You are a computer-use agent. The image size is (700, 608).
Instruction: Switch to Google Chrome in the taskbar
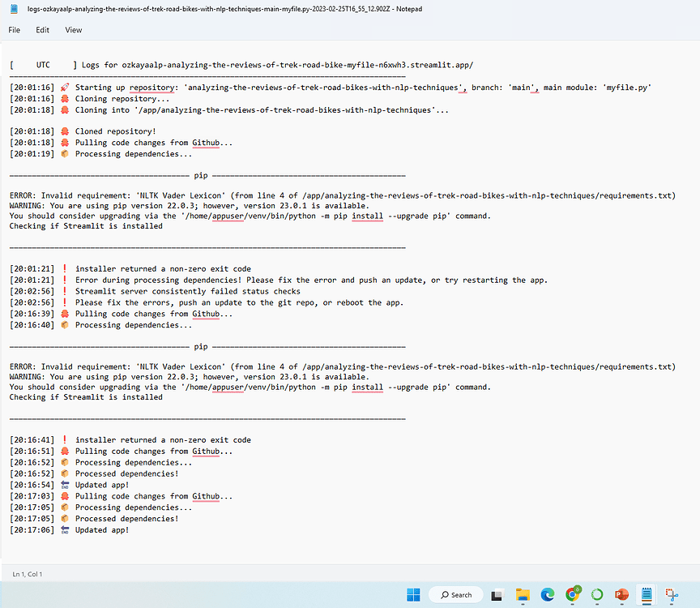pyautogui.click(x=572, y=594)
